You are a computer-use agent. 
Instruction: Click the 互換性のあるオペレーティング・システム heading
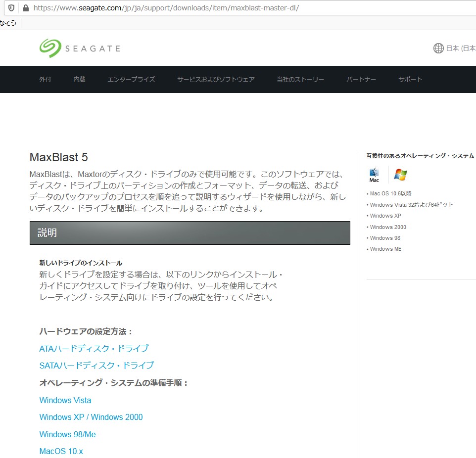pyautogui.click(x=420, y=156)
